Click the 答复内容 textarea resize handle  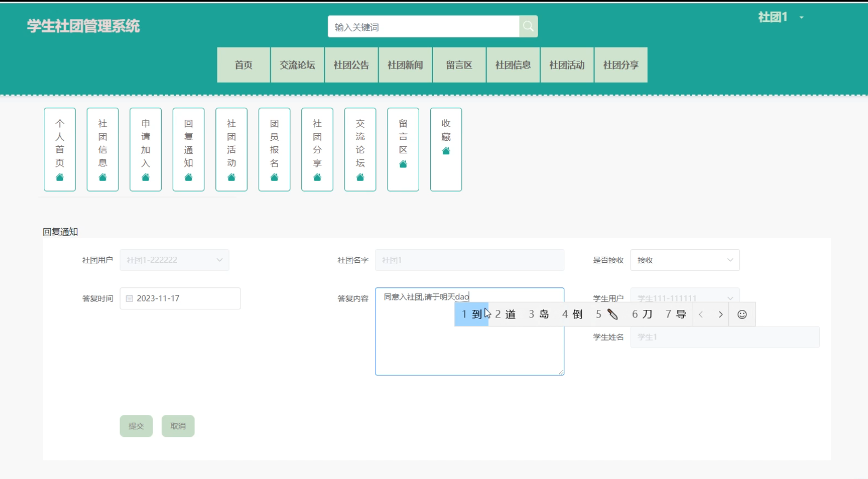[561, 372]
